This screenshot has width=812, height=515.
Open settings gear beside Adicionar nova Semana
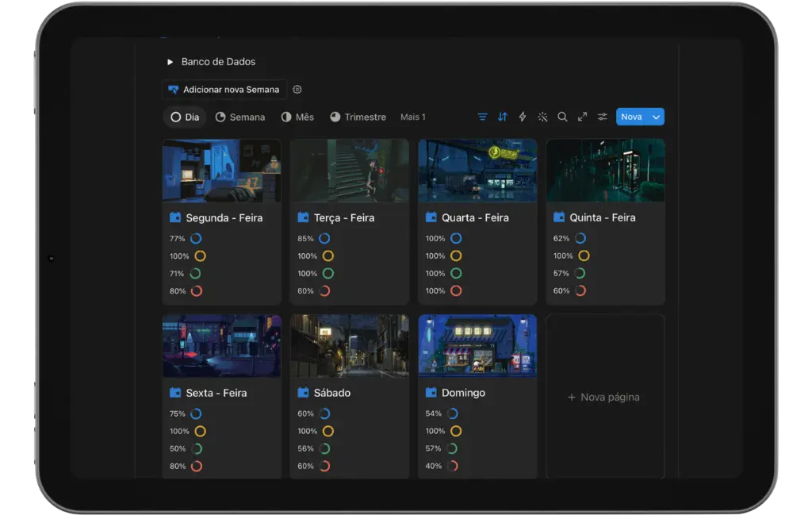tap(297, 90)
